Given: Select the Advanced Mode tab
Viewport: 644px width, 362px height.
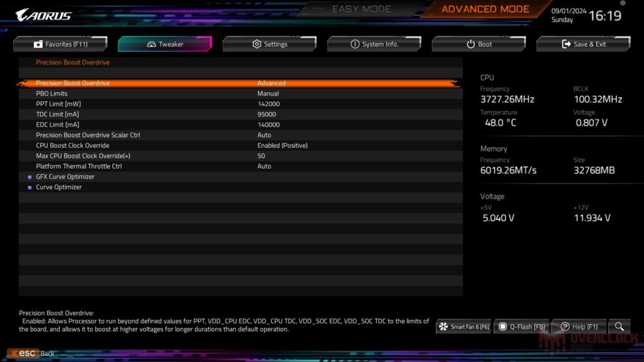Looking at the screenshot, I should 486,9.
